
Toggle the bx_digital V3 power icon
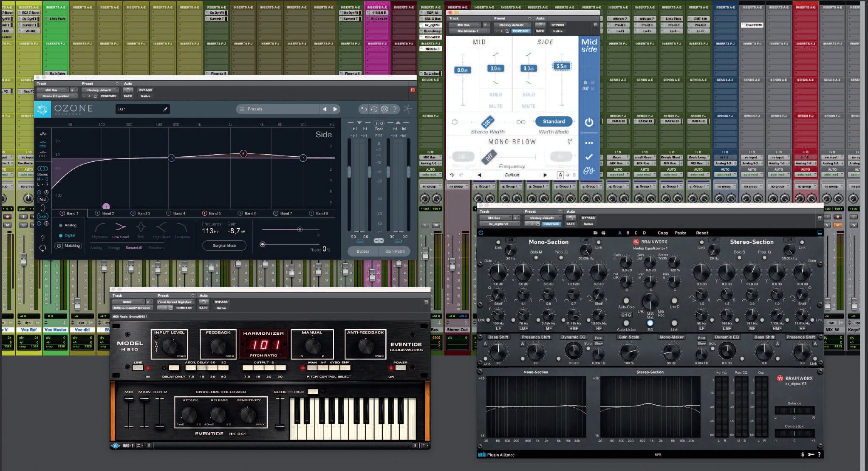481,233
